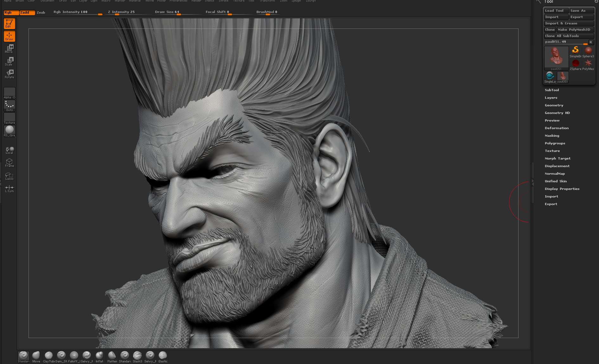599x364 pixels.
Task: Open the Document menu
Action: (47, 1)
